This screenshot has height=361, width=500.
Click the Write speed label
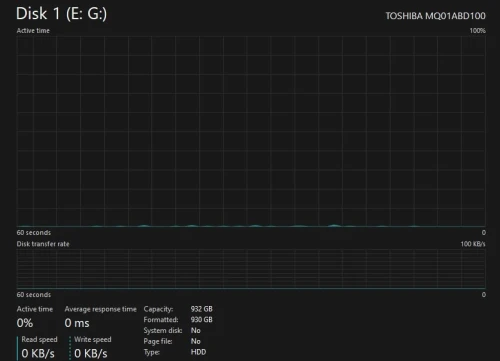coord(93,339)
